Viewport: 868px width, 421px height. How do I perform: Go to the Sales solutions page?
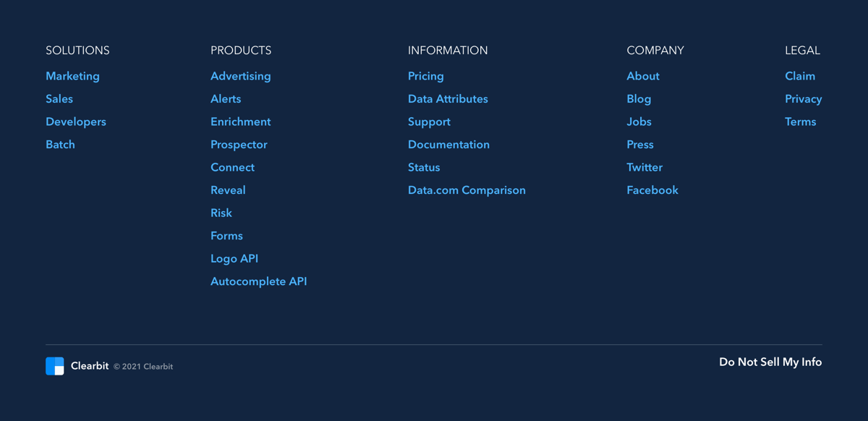pyautogui.click(x=59, y=98)
